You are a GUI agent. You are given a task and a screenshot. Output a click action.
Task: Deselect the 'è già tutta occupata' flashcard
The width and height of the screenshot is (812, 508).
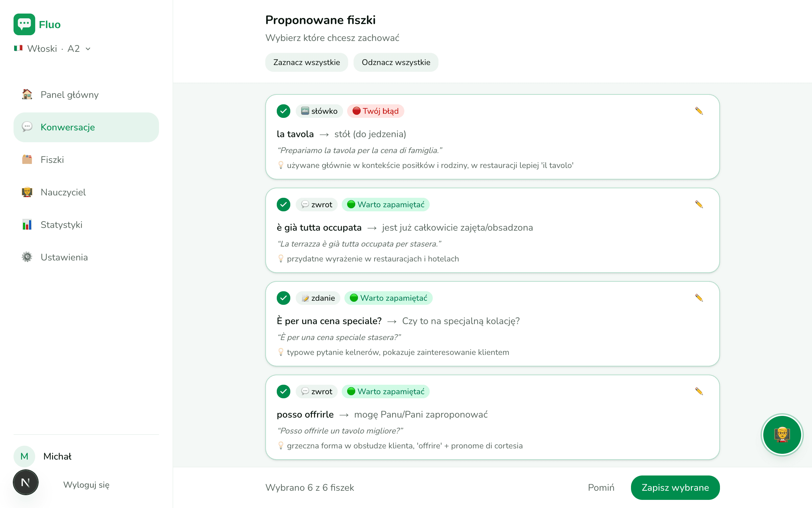(284, 205)
